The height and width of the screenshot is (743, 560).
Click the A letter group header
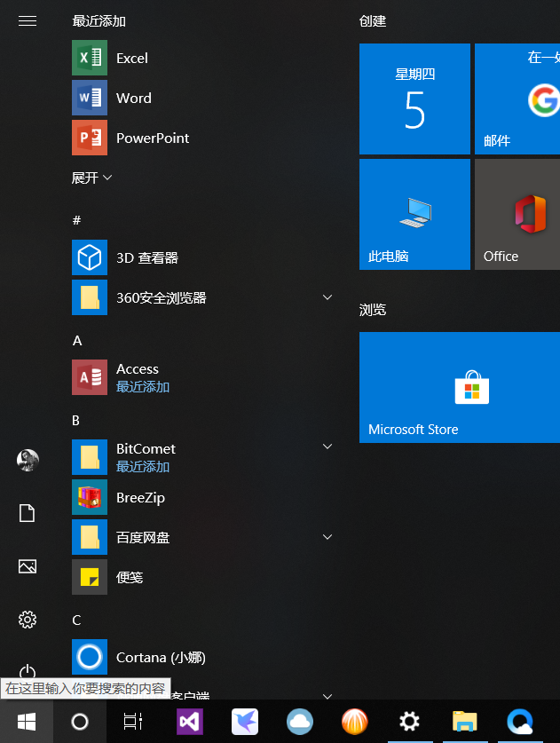click(76, 341)
